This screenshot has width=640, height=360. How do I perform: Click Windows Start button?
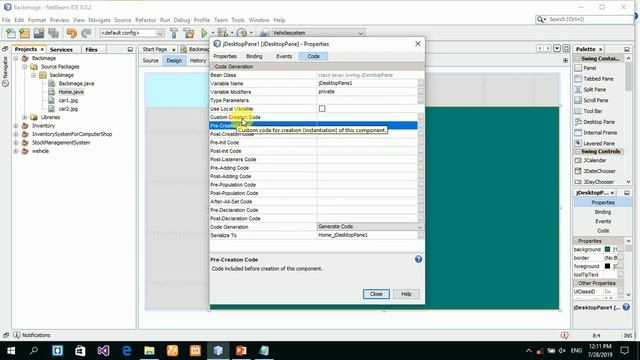[11, 351]
